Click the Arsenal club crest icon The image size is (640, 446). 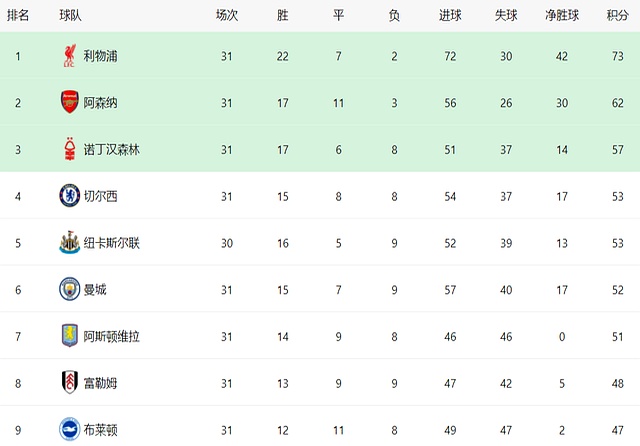(x=68, y=103)
